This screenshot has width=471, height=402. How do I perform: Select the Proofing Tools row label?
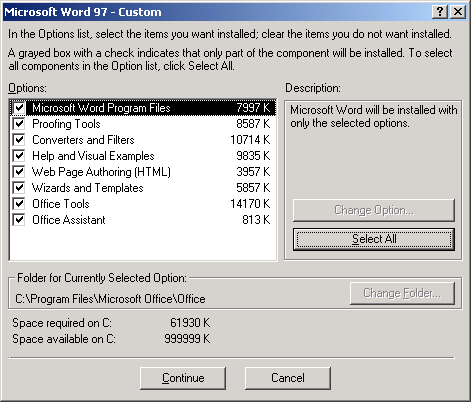click(x=66, y=124)
